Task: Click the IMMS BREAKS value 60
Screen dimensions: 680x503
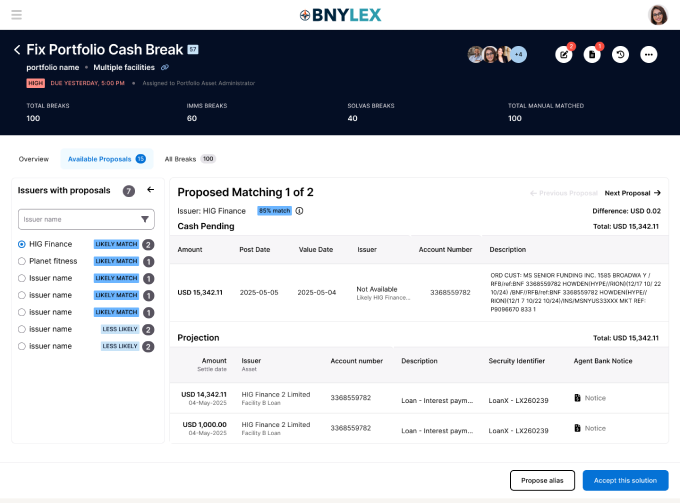Action: coord(192,118)
